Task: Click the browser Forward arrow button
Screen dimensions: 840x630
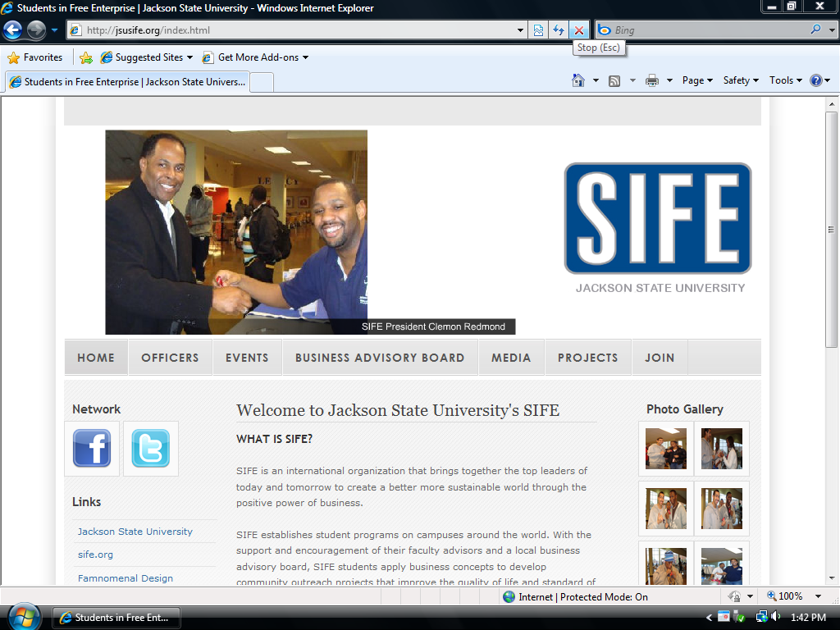Action: point(36,30)
